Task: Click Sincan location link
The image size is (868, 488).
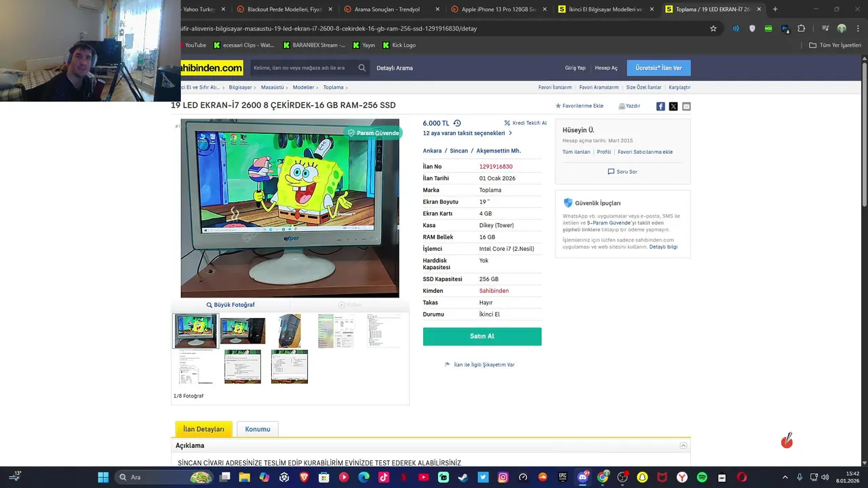Action: [x=459, y=150]
